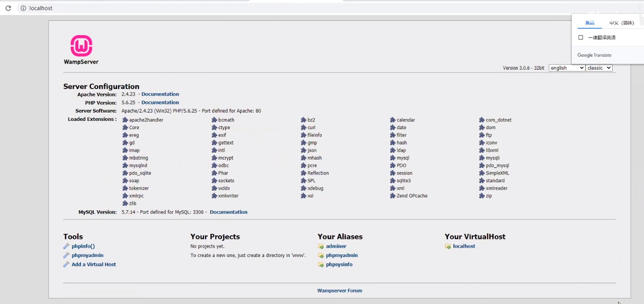Click folder icon next to phpmyadmin alias
The height and width of the screenshot is (304, 644).
point(321,256)
